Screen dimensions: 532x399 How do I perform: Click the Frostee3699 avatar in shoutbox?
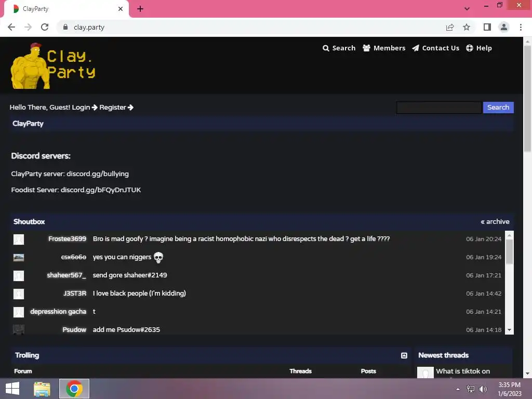[x=19, y=239]
